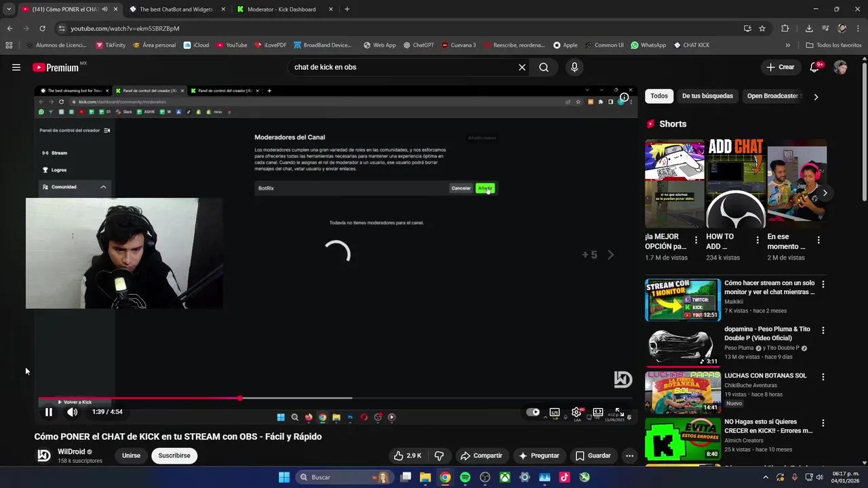Open browser extensions puzzle icon
The width and height of the screenshot is (868, 488).
[x=785, y=28]
